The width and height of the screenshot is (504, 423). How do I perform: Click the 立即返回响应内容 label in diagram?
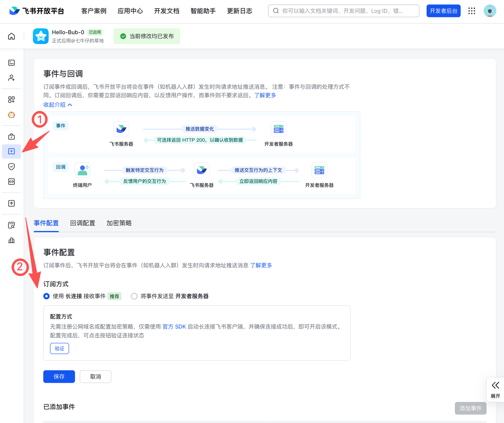[258, 181]
